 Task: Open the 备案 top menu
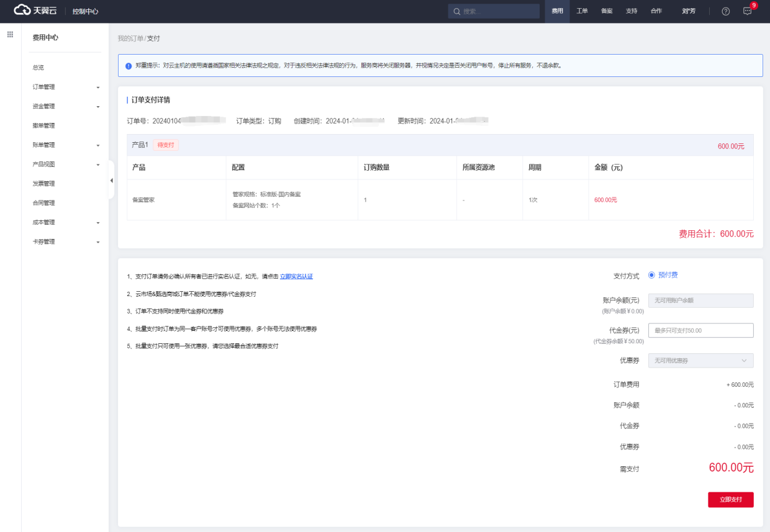pos(607,11)
